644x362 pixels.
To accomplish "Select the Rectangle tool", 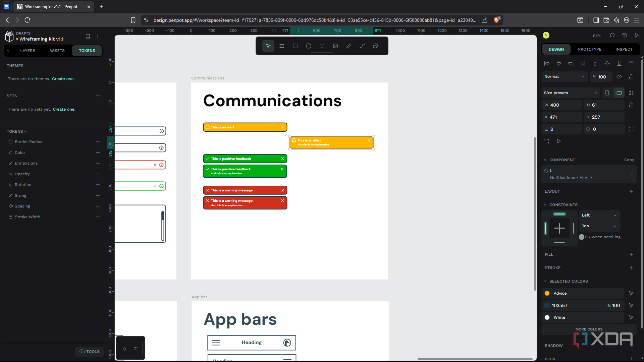I will pyautogui.click(x=295, y=46).
